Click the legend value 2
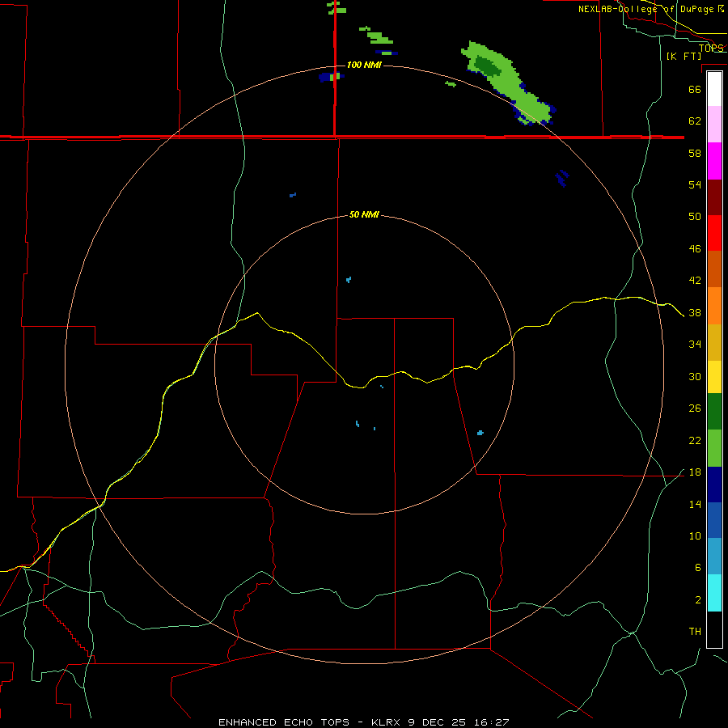The image size is (728, 728). 697,600
